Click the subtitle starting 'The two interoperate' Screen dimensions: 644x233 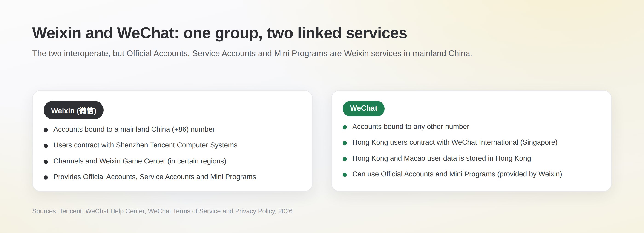pyautogui.click(x=252, y=53)
